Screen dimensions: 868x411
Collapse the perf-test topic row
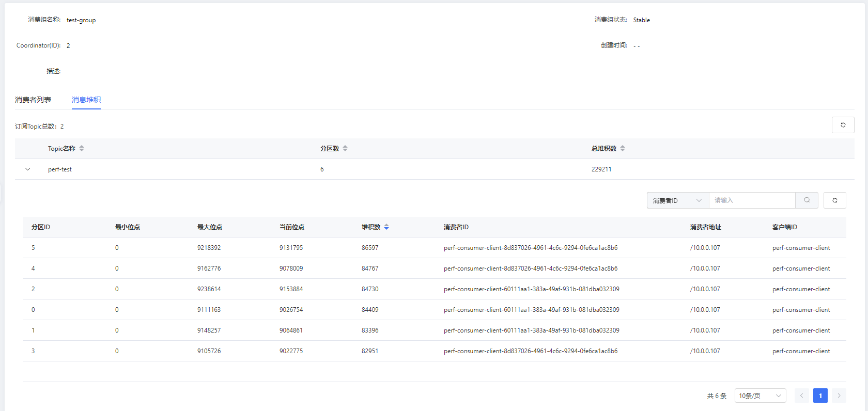coord(28,169)
